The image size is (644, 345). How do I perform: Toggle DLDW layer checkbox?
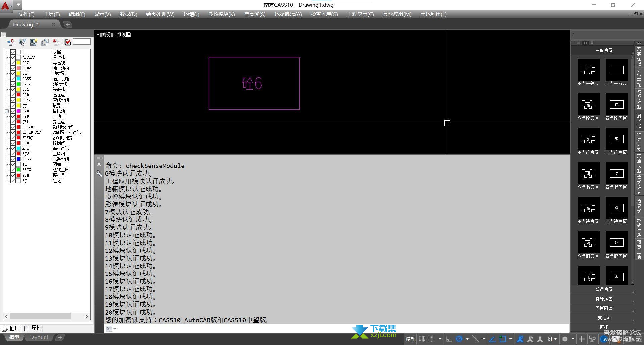(x=13, y=68)
